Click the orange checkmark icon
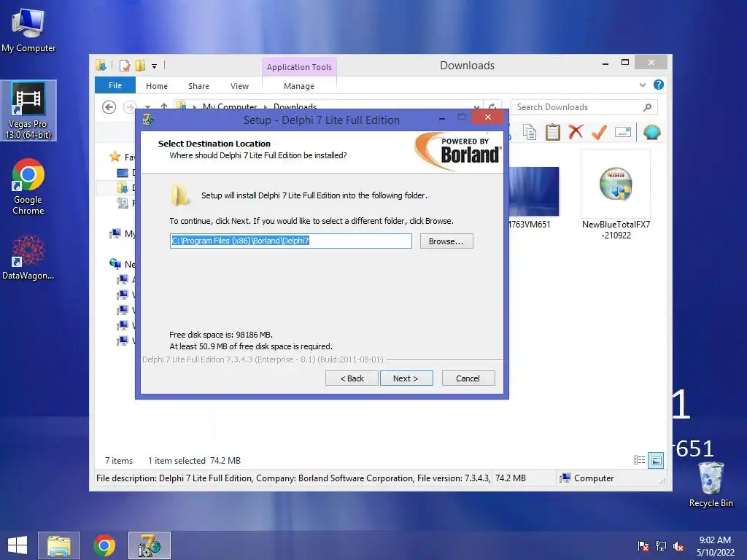747x560 pixels. click(599, 131)
